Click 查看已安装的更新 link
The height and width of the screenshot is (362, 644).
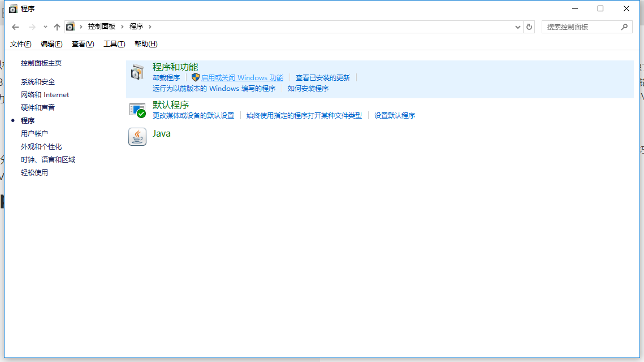click(x=323, y=77)
